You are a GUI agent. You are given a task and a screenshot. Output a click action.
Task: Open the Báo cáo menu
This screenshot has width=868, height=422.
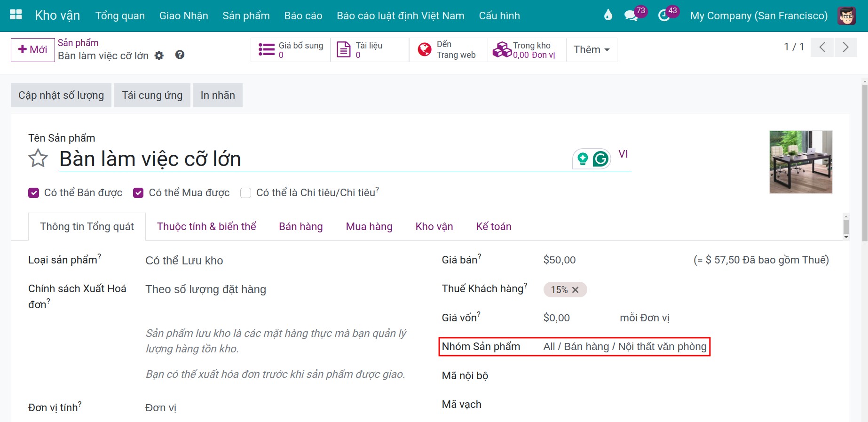pos(303,16)
